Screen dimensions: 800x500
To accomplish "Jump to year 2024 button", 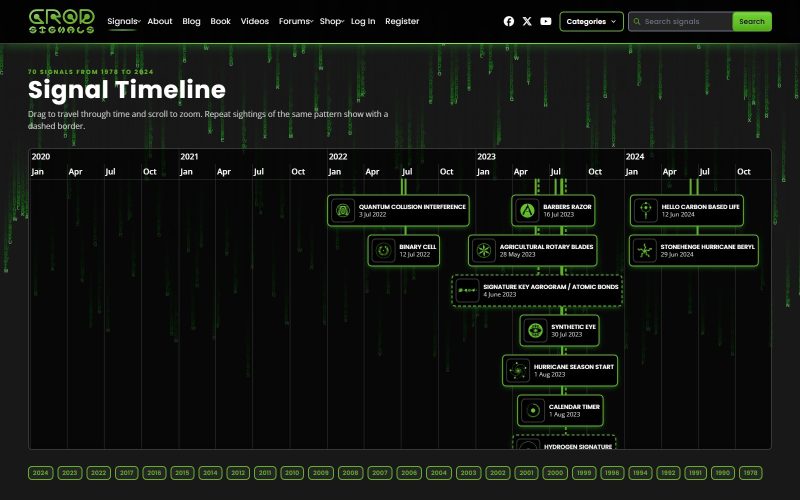I will point(40,473).
